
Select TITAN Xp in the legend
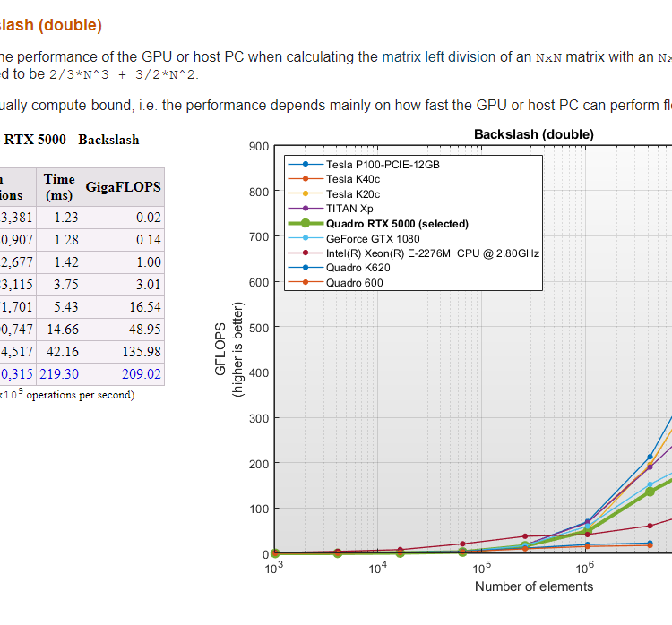click(x=351, y=209)
